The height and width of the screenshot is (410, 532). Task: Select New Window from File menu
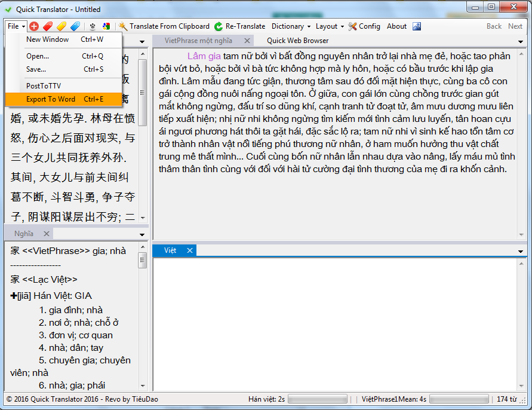[47, 39]
